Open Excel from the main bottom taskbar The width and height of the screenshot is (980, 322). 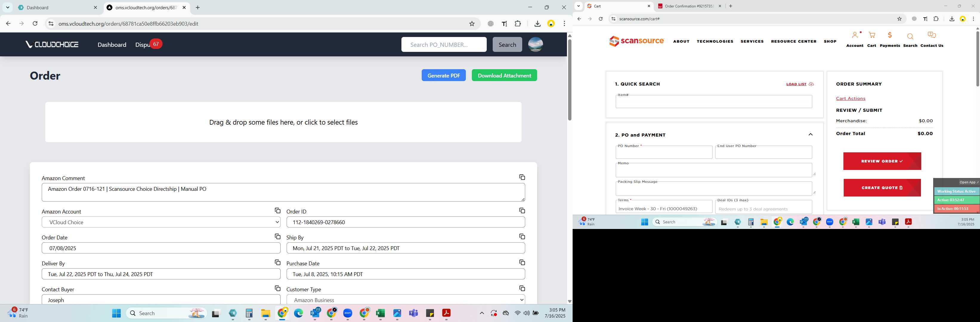point(381,313)
